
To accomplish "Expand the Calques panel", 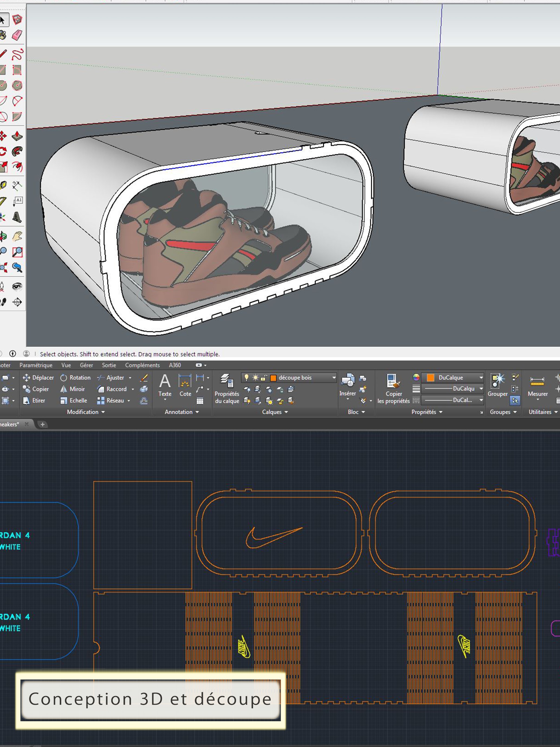I will (x=275, y=412).
